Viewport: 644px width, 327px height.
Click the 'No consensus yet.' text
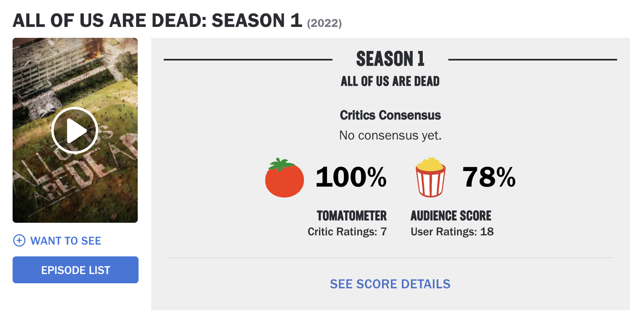tap(390, 135)
